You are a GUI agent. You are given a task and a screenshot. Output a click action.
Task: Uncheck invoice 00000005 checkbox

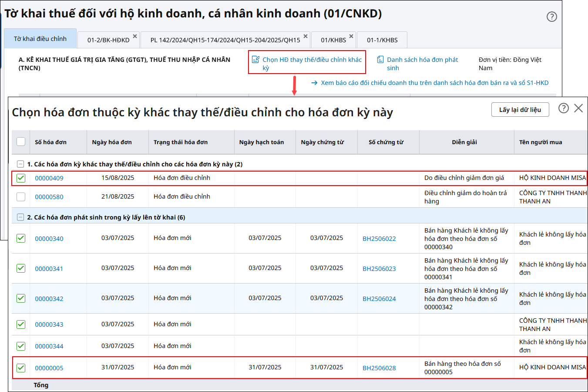21,368
